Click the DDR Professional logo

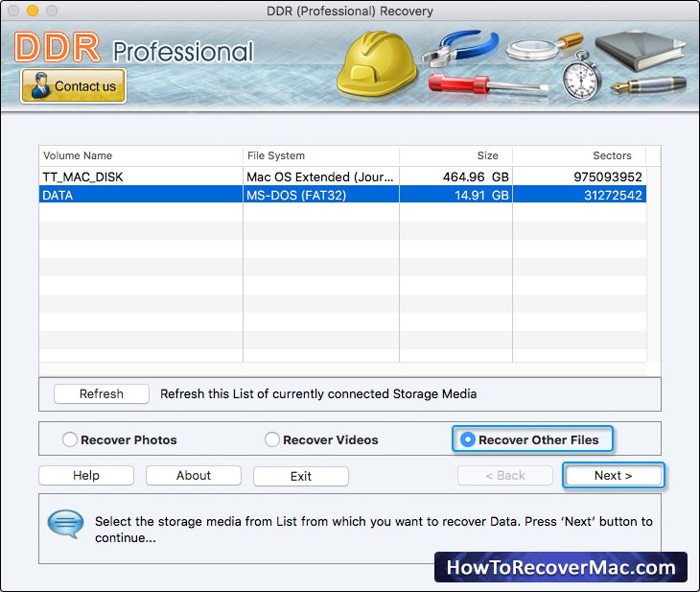click(134, 48)
